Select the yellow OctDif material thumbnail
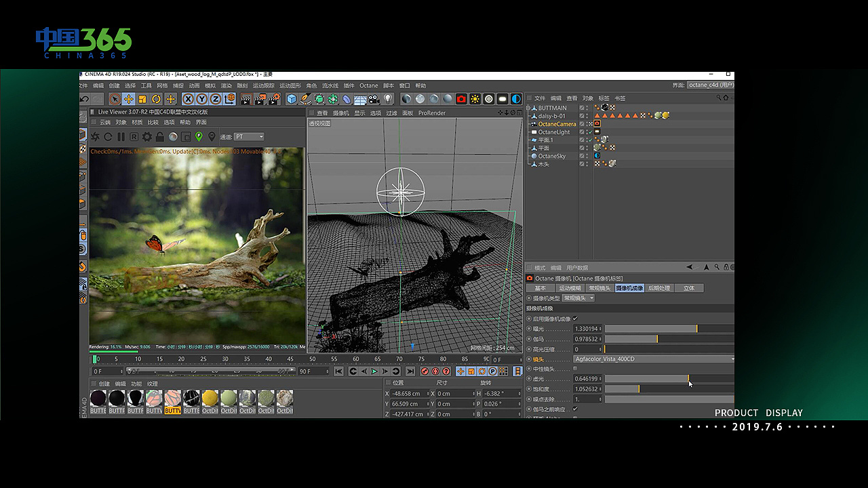 click(210, 401)
